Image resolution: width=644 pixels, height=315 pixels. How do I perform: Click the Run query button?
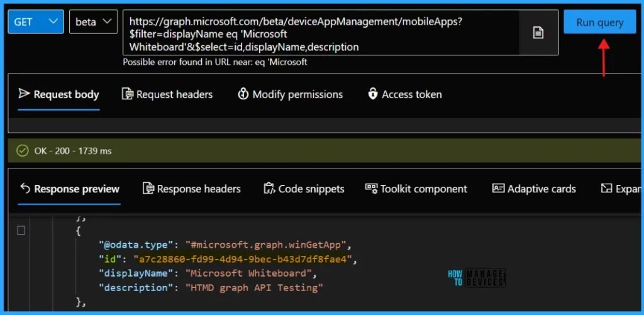click(x=599, y=22)
